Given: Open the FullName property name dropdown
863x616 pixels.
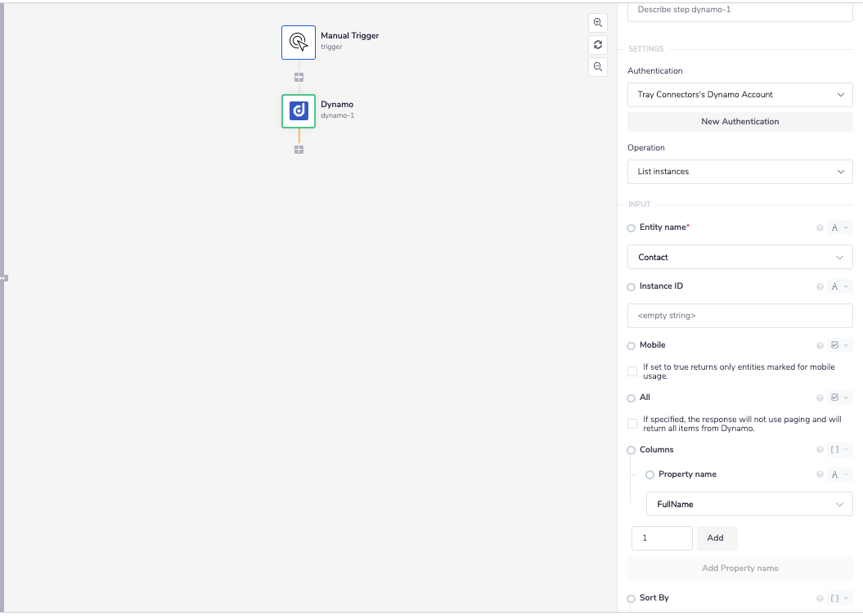Looking at the screenshot, I should 749,505.
